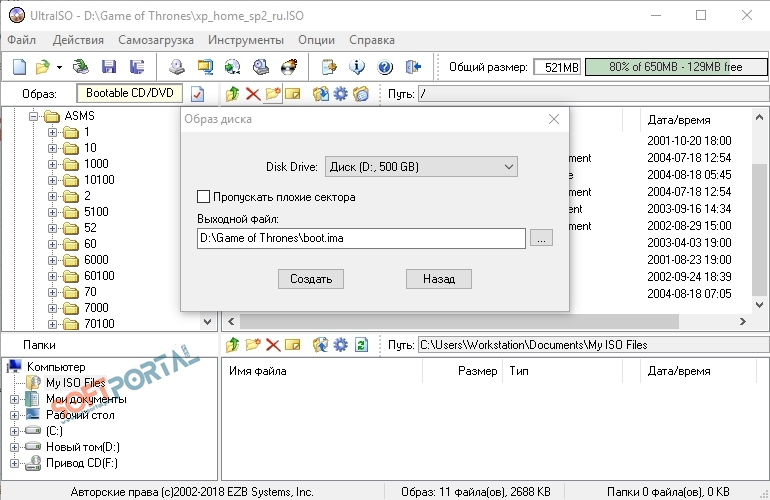Viewport: 770px width, 500px height.
Task: Click the Save As double-floppy icon
Action: coord(137,66)
